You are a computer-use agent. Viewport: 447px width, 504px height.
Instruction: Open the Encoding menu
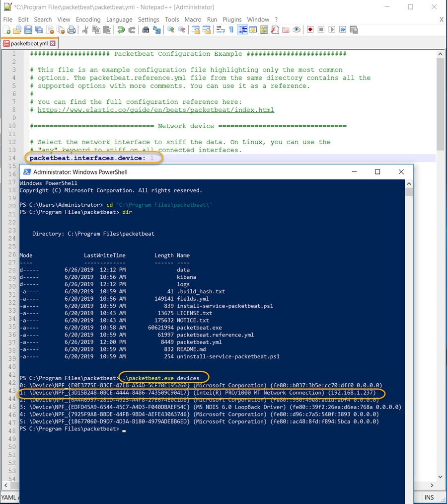pyautogui.click(x=88, y=19)
